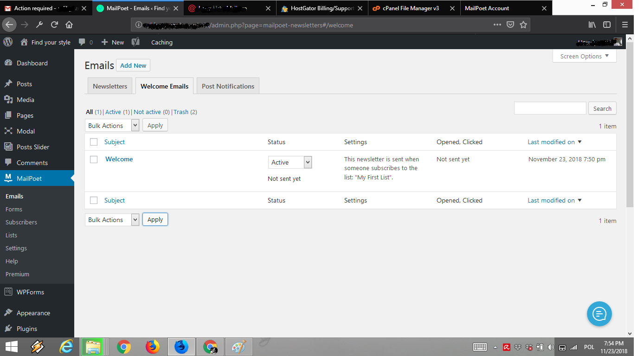
Task: Switch to the Post Notifications tab
Action: coord(228,86)
